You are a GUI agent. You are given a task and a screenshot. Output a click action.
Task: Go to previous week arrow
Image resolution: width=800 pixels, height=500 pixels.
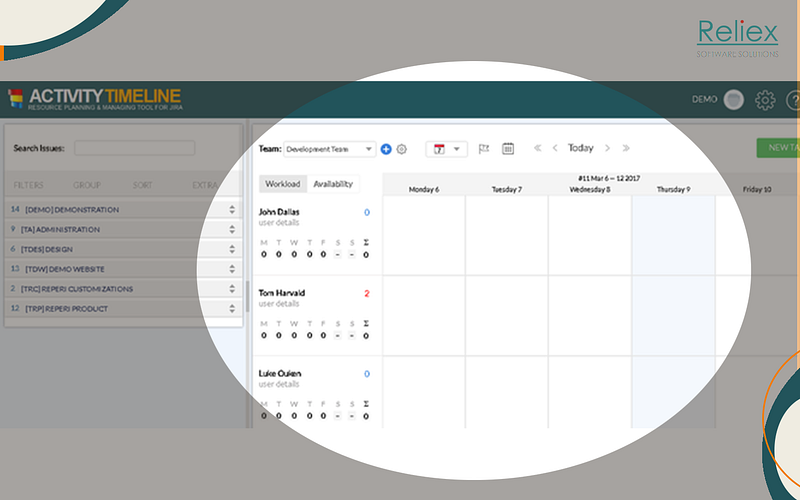[555, 148]
